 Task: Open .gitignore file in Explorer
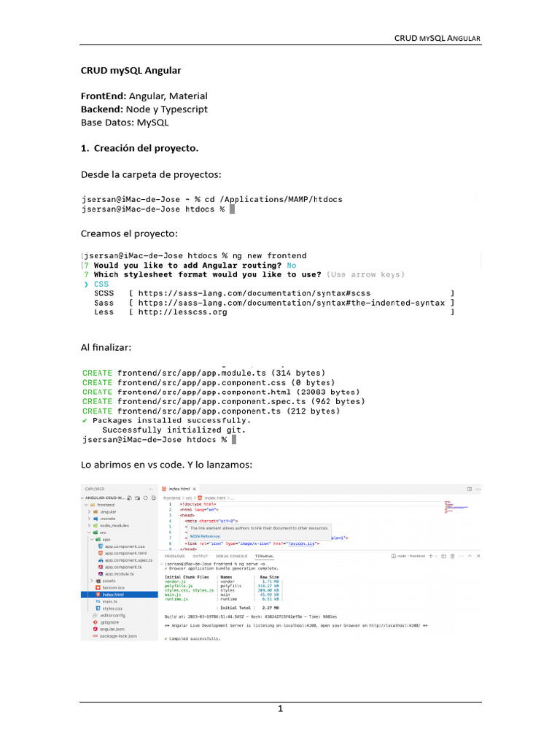(x=106, y=622)
